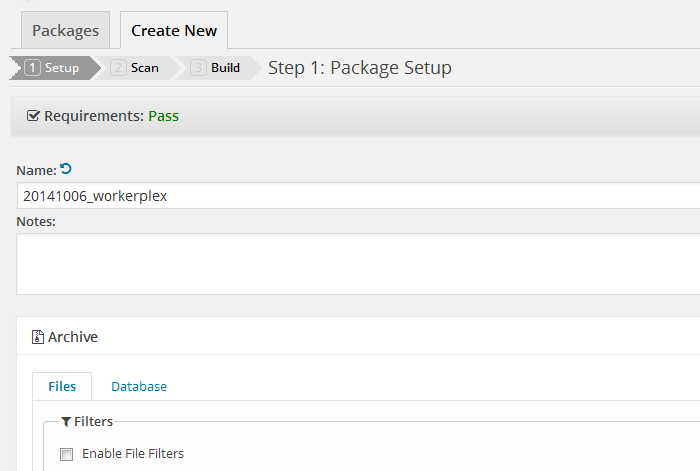Click the Archive zip file icon
This screenshot has height=471, width=700.
38,337
